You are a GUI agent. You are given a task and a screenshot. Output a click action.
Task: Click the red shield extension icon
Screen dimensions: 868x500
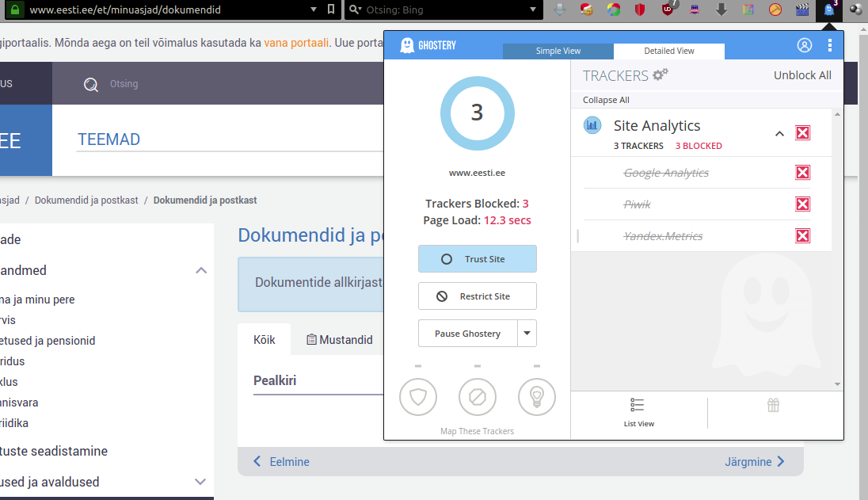pos(641,10)
